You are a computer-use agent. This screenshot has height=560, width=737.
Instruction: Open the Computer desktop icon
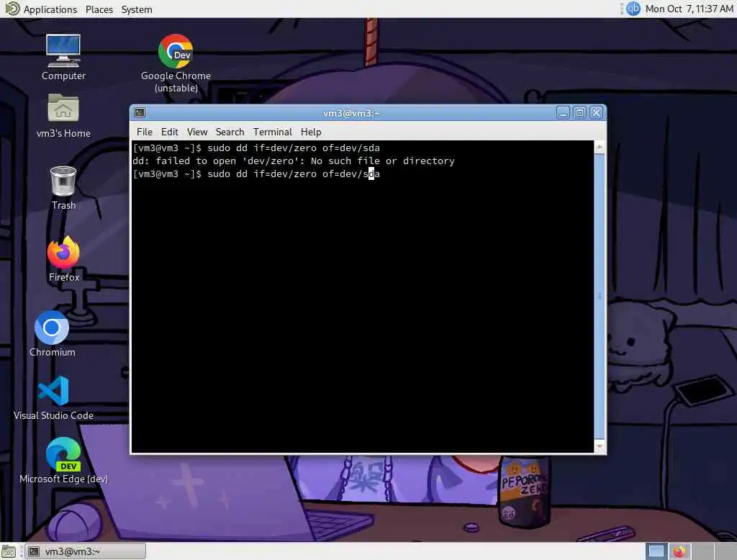63,57
